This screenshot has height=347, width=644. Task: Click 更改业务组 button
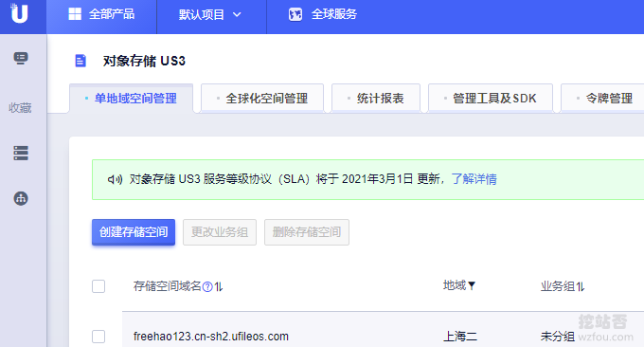coord(220,232)
